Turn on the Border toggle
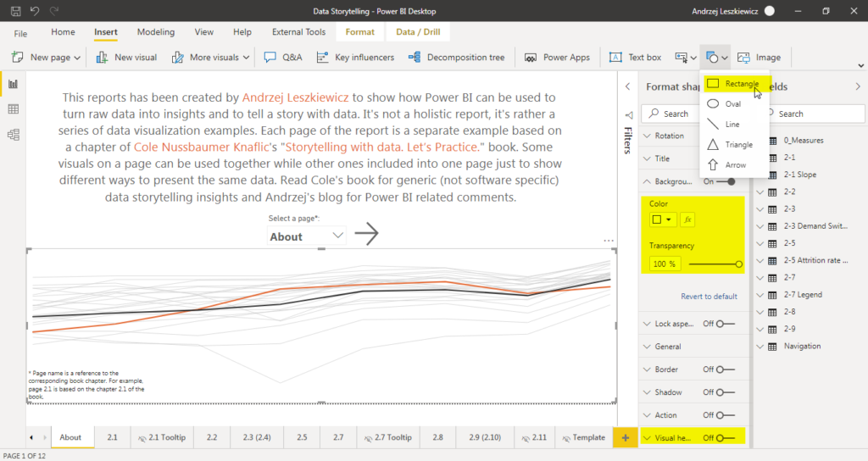 [x=726, y=369]
